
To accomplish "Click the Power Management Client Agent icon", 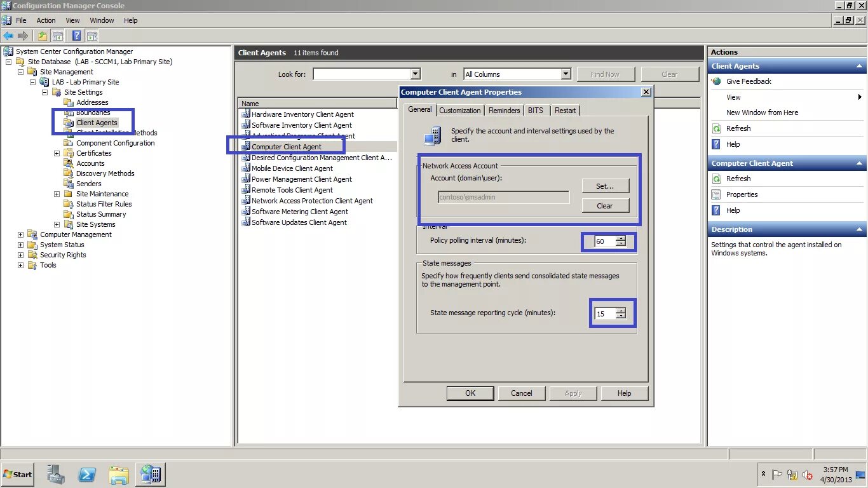I will (246, 179).
